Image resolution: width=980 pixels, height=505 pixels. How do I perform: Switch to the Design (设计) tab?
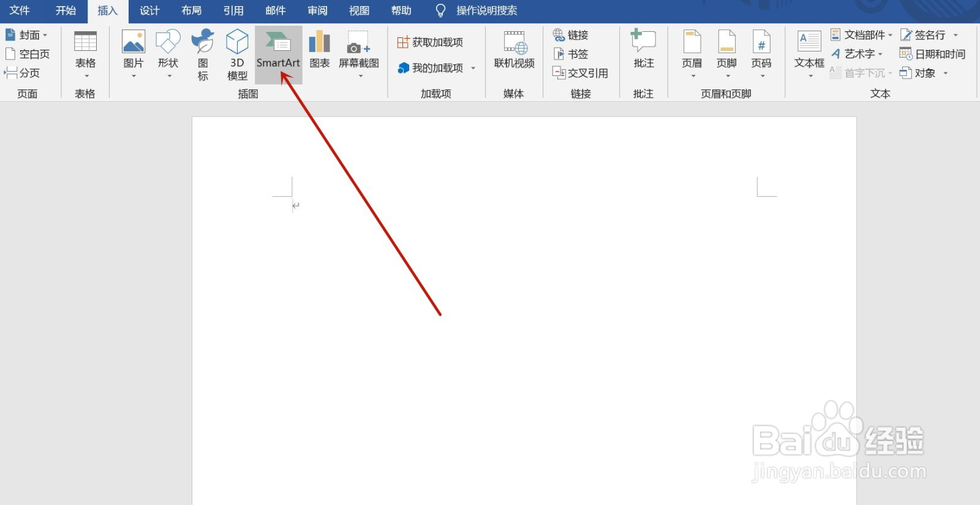click(149, 10)
